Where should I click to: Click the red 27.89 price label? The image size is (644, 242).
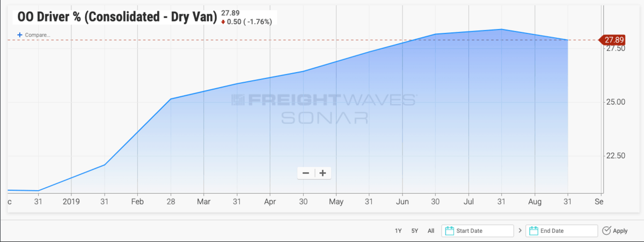pos(613,40)
